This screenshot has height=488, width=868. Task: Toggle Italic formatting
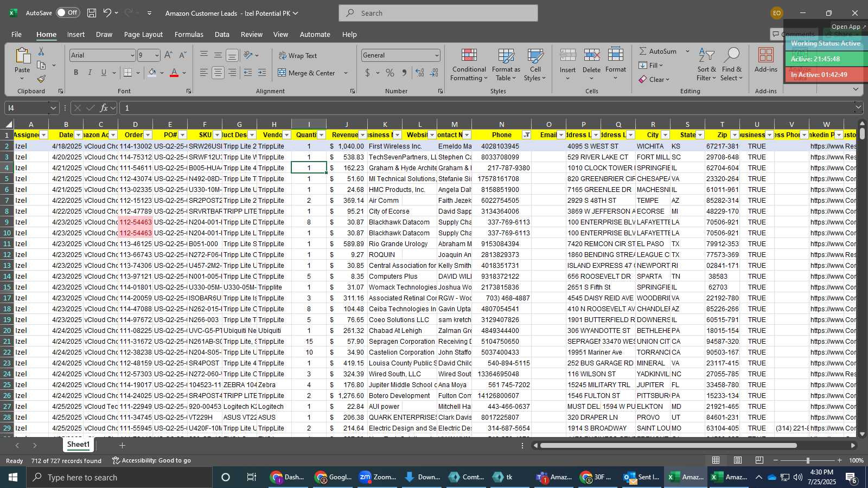pos(90,73)
